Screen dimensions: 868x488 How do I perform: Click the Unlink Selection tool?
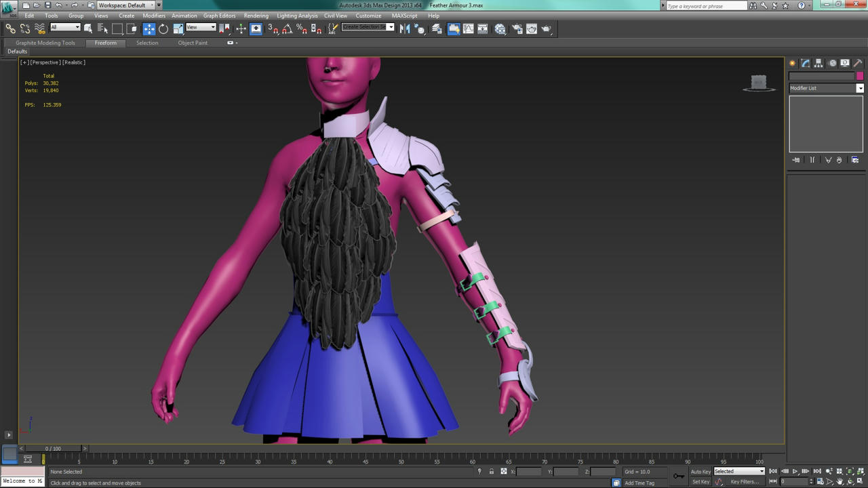click(x=25, y=28)
